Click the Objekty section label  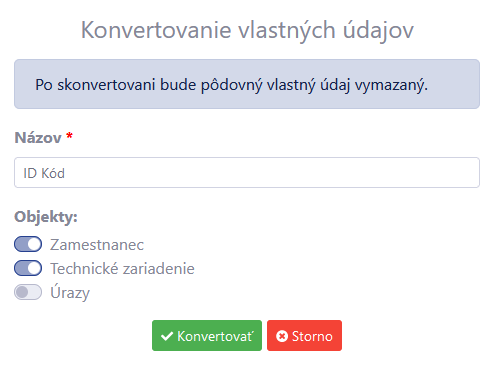coord(46,217)
